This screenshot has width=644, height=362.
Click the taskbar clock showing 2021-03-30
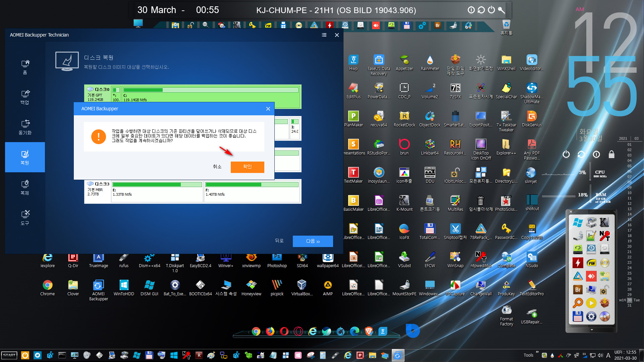(625, 355)
